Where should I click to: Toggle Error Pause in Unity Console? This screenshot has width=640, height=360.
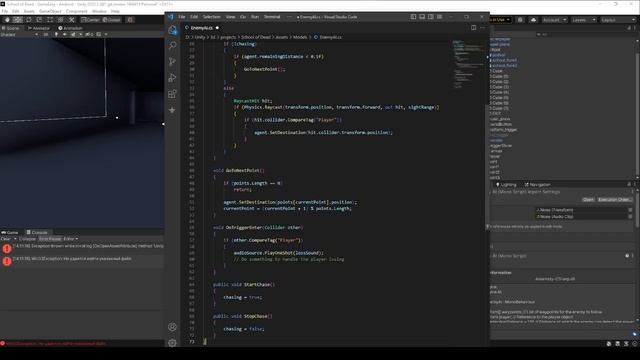(50, 239)
